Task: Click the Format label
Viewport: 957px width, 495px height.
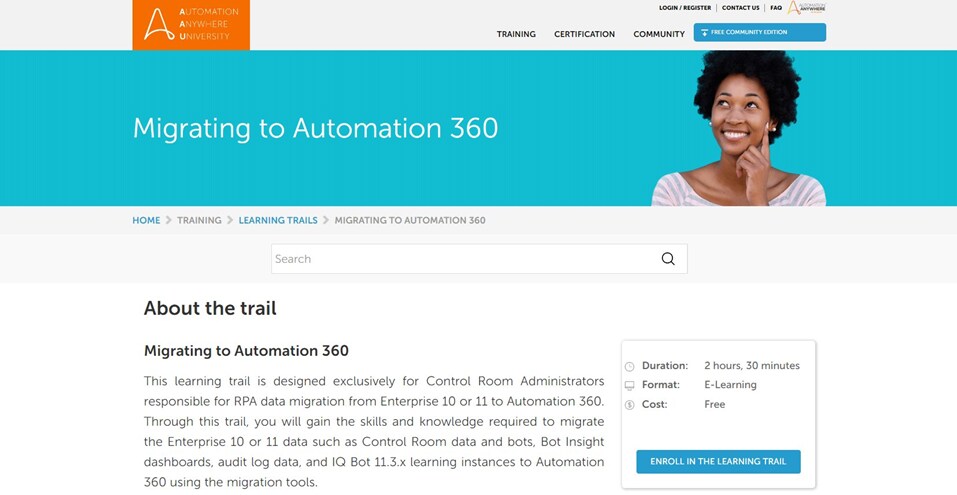Action: pos(660,385)
